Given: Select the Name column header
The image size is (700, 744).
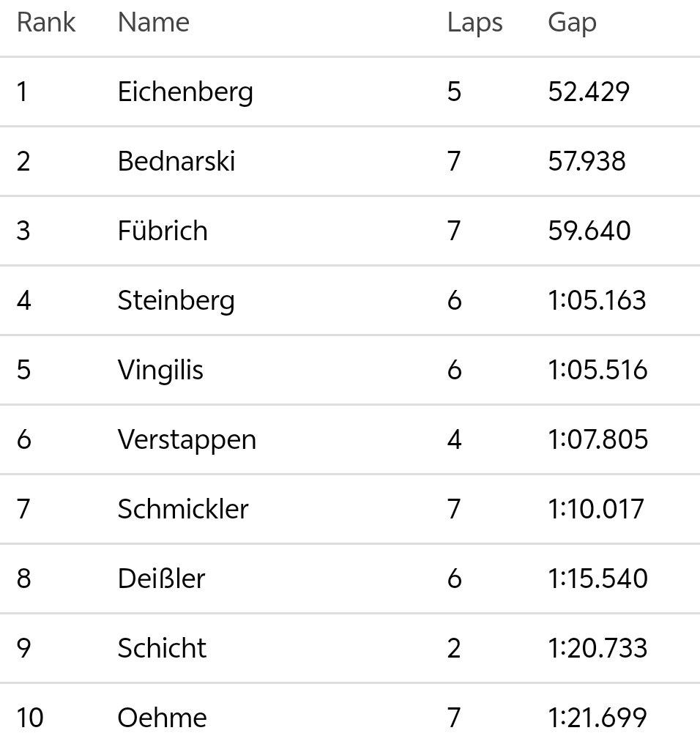Looking at the screenshot, I should 153,22.
